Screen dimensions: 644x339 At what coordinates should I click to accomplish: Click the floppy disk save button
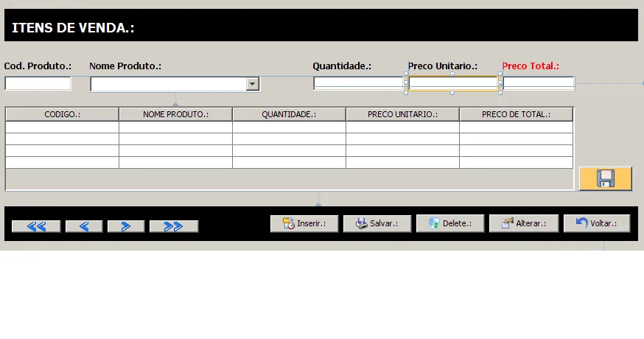(x=606, y=179)
